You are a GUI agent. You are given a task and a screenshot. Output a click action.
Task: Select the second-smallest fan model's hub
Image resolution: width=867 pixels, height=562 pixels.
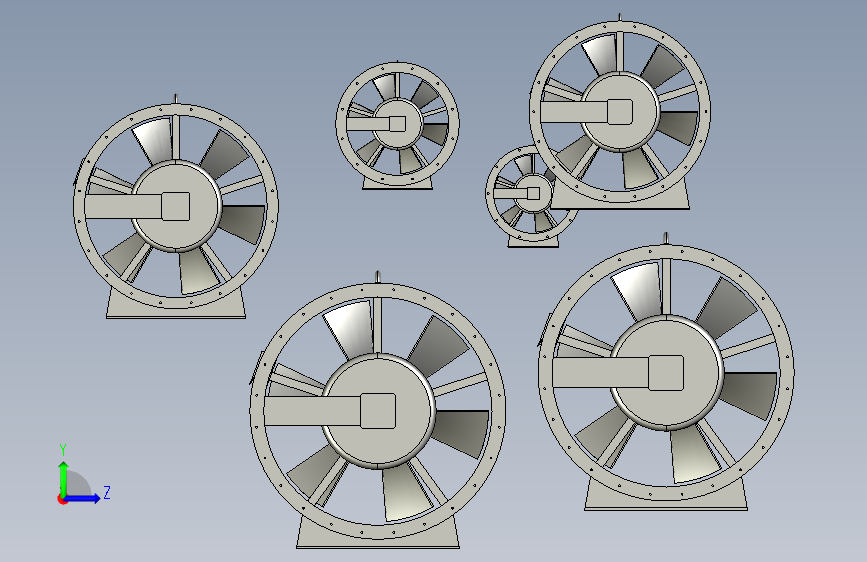point(397,124)
